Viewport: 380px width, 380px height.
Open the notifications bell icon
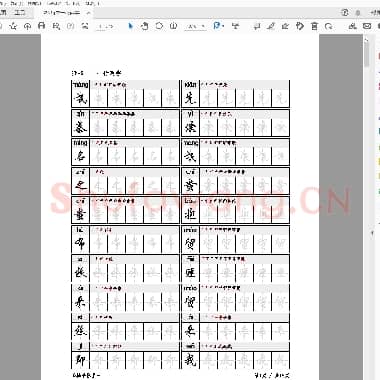point(358,13)
